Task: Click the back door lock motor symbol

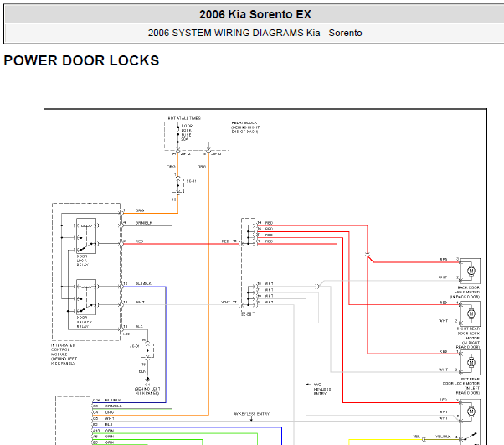Action: point(471,271)
